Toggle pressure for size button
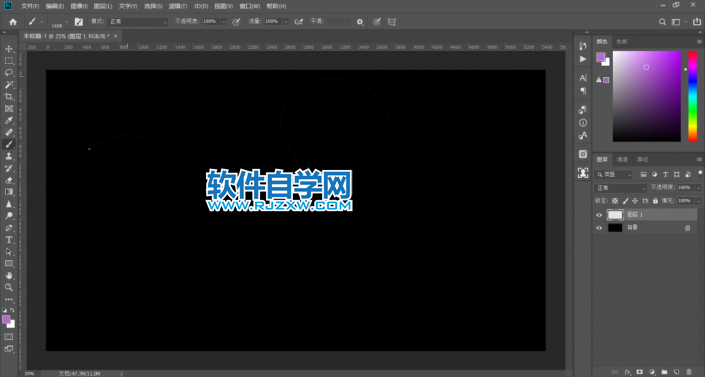This screenshot has width=705, height=377. (x=377, y=22)
